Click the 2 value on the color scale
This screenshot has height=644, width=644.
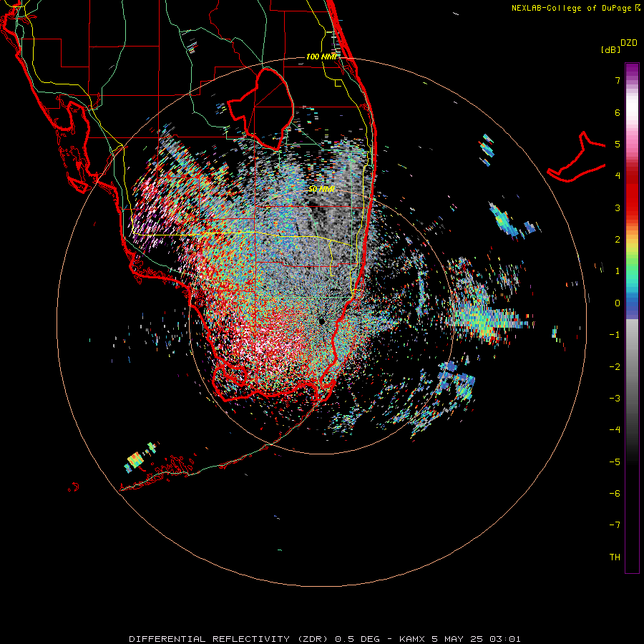618,239
